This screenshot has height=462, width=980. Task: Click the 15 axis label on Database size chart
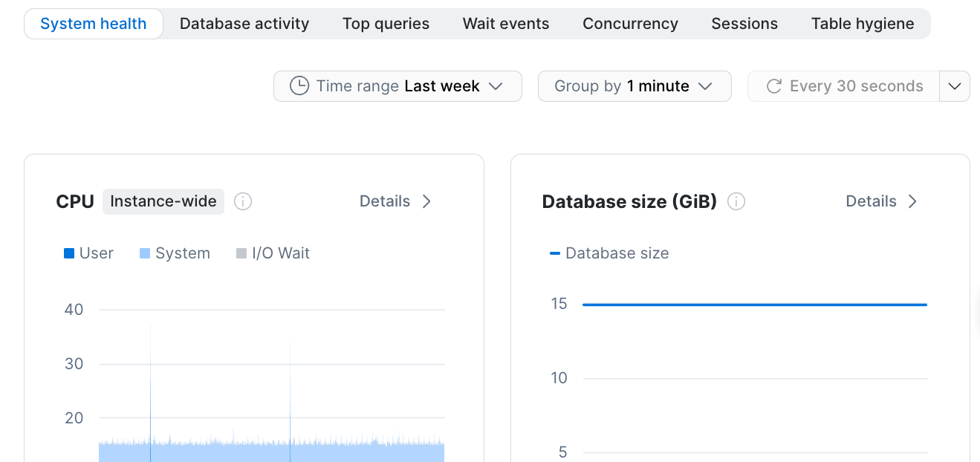pos(559,304)
